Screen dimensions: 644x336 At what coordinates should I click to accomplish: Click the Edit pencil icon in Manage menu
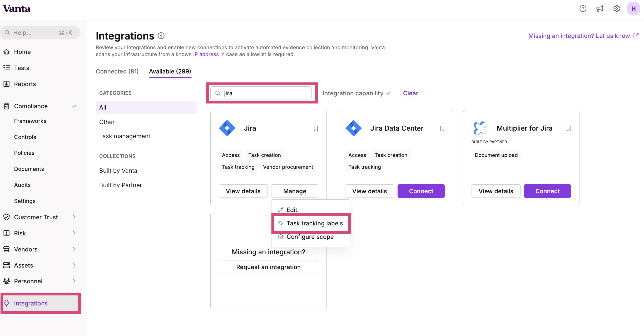[x=281, y=210]
